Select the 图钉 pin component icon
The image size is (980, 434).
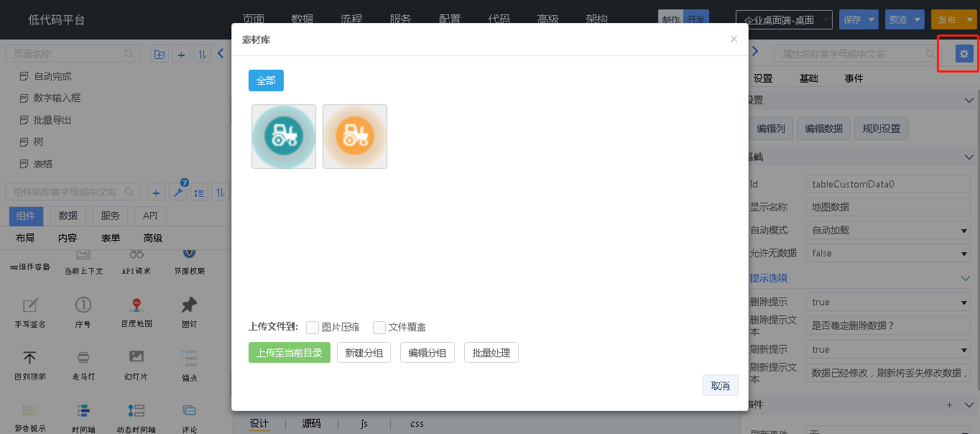pos(189,305)
